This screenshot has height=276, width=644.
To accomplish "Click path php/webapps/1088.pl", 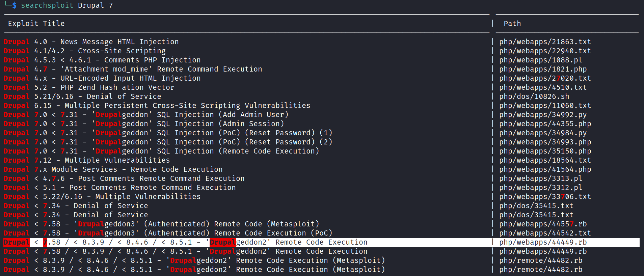I will (540, 60).
